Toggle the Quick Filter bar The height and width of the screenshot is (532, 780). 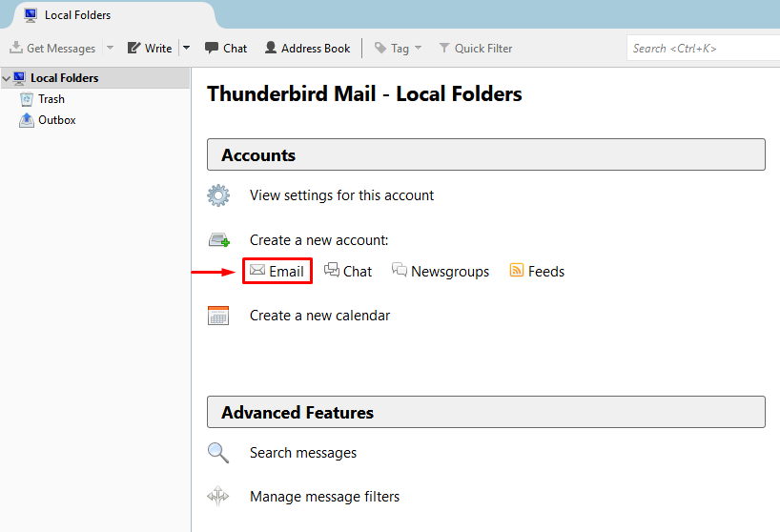476,49
